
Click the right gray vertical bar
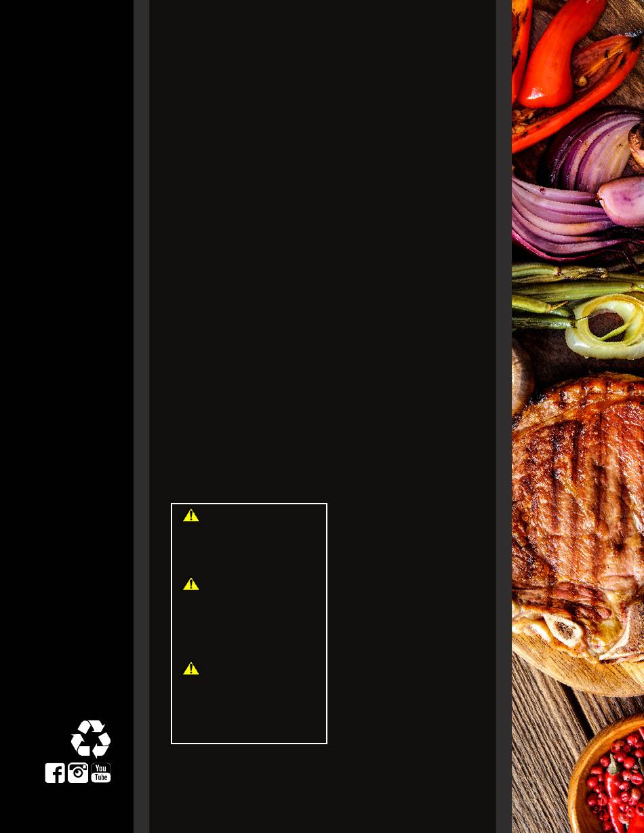504,416
